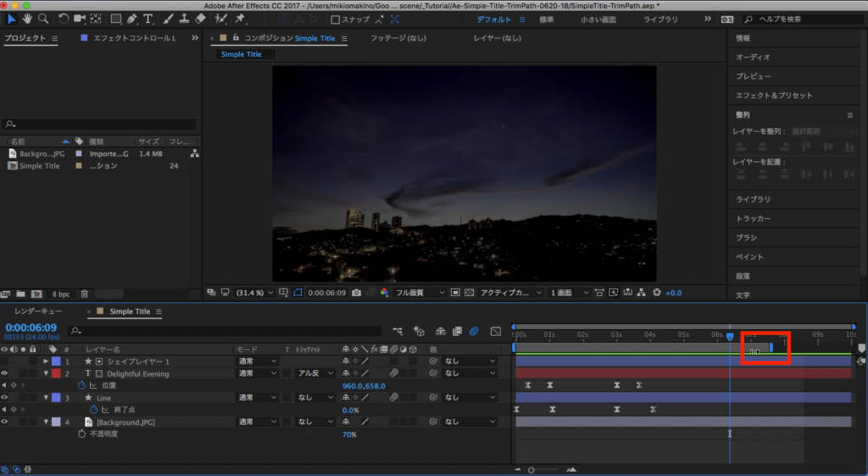Image resolution: width=868 pixels, height=476 pixels.
Task: Delete selected item with project trash icon
Action: click(84, 294)
